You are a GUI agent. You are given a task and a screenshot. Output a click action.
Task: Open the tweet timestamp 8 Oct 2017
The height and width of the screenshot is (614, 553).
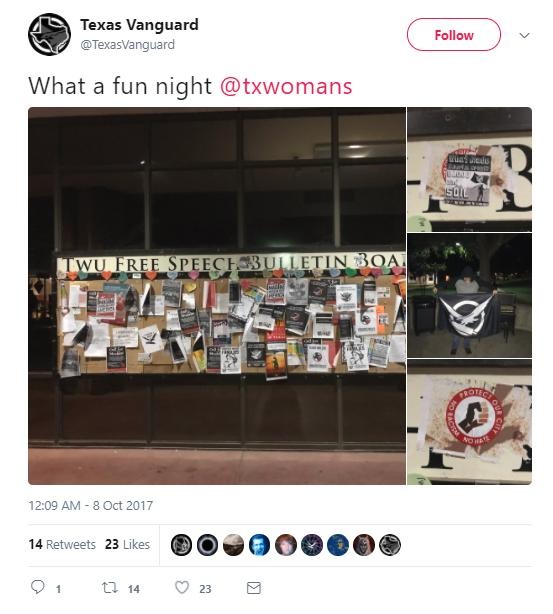click(x=90, y=506)
